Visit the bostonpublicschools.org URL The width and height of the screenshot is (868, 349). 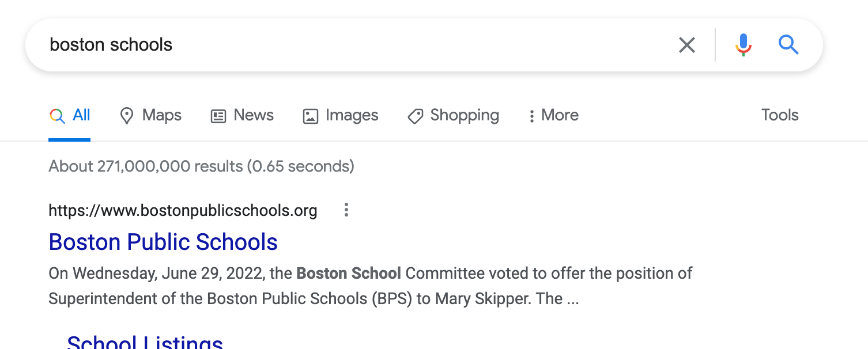point(183,210)
